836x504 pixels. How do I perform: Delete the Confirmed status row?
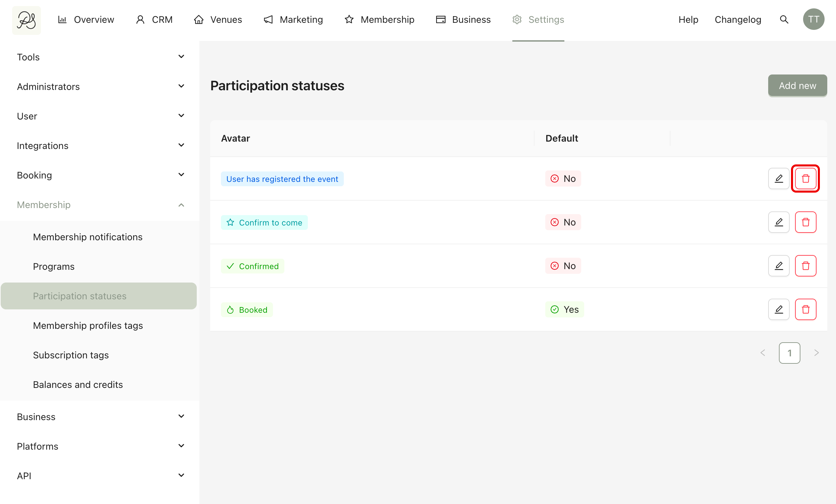(x=805, y=265)
